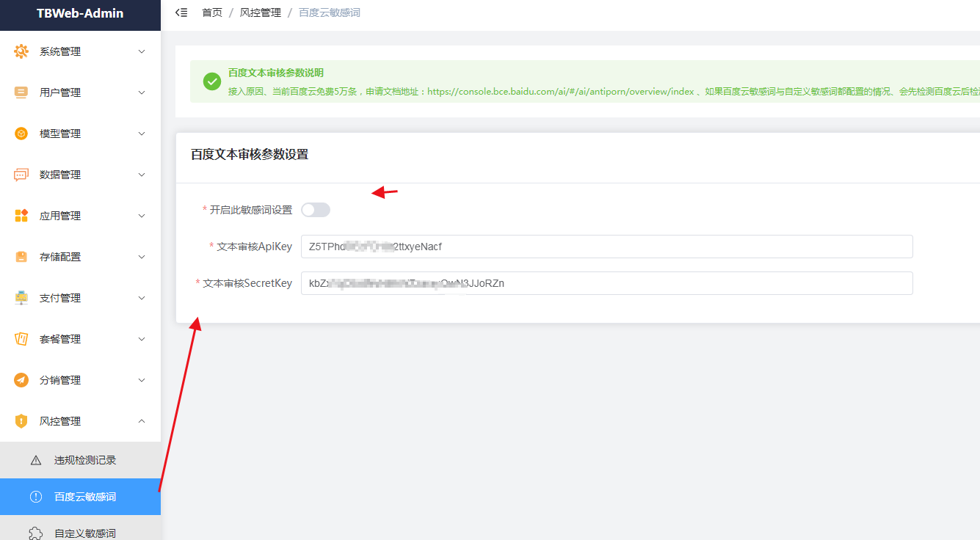Click the TBWeb-Admin logo title
Screen dimensions: 980x540
tap(80, 13)
